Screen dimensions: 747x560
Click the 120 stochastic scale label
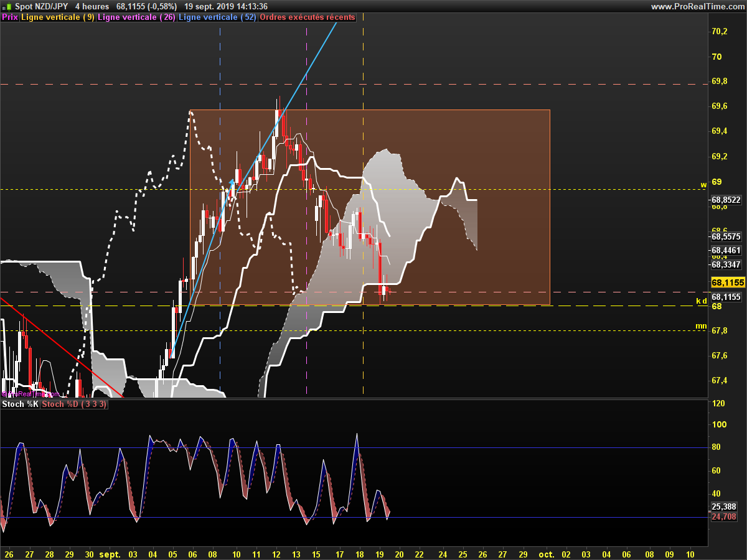718,404
